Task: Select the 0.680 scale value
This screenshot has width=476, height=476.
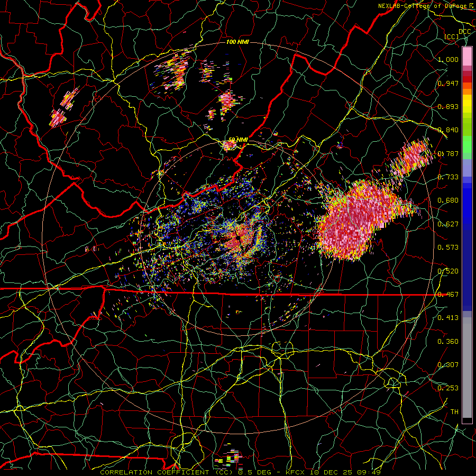Action: 448,200
